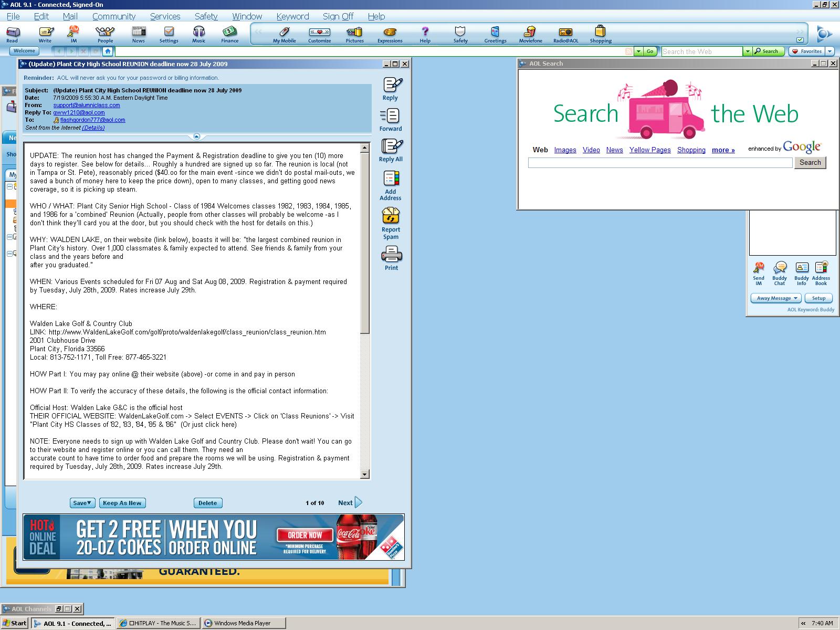Open the Community menu
The image size is (840, 630).
(x=114, y=16)
